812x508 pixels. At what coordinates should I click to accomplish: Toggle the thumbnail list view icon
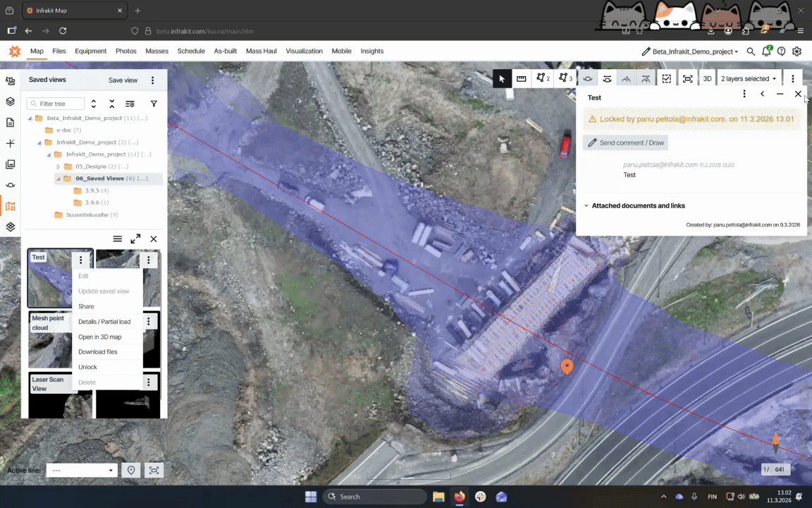pyautogui.click(x=118, y=239)
